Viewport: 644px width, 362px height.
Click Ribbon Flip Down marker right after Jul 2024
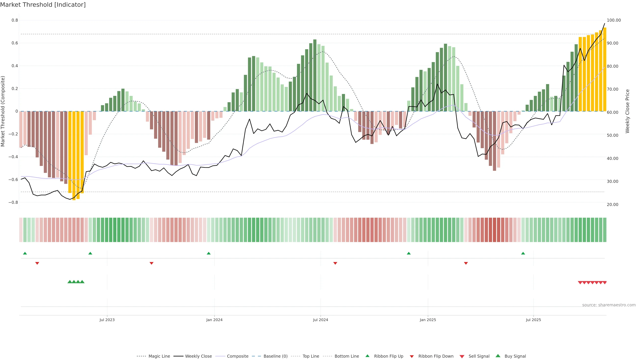[335, 263]
